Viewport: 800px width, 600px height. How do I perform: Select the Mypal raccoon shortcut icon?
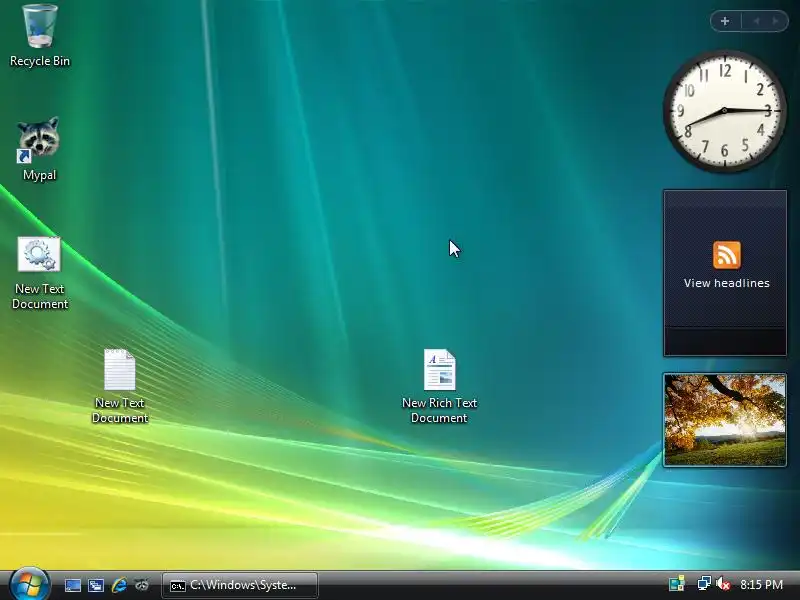click(39, 148)
